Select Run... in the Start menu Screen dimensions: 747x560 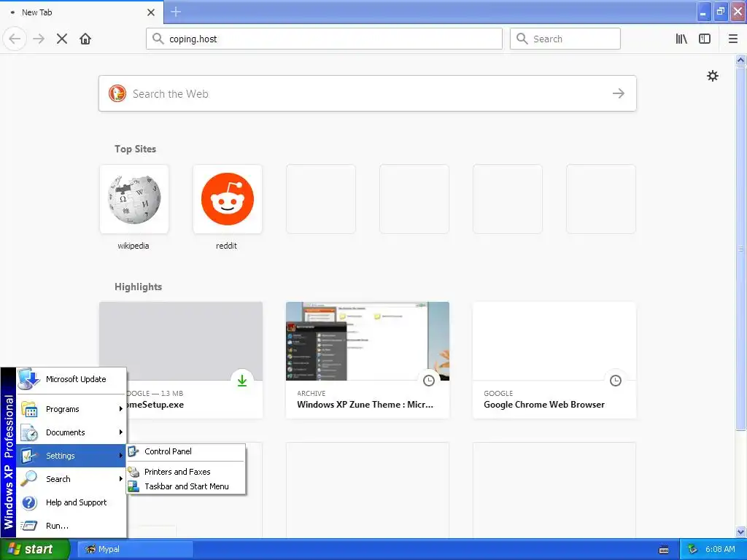point(71,526)
